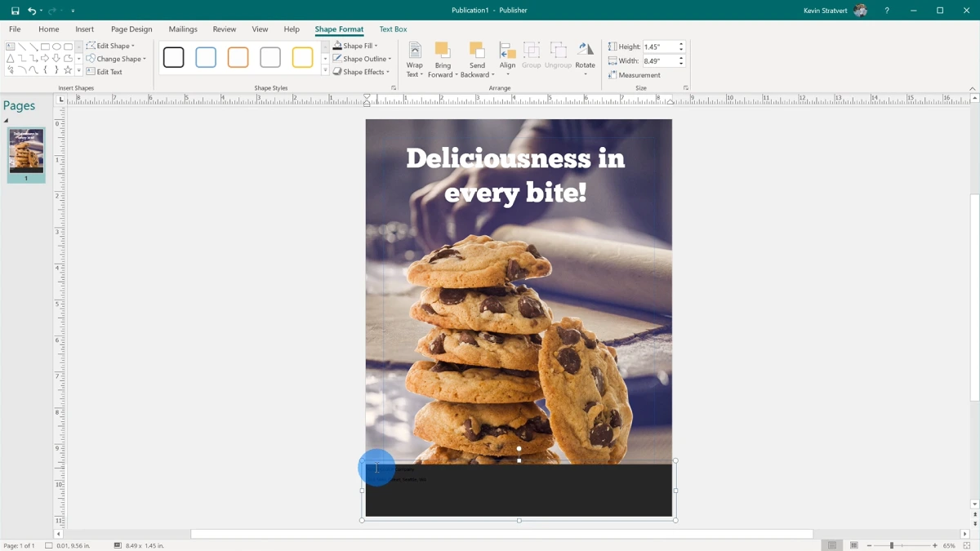This screenshot has width=980, height=551.
Task: Open the Rotate options menu
Action: tap(585, 60)
